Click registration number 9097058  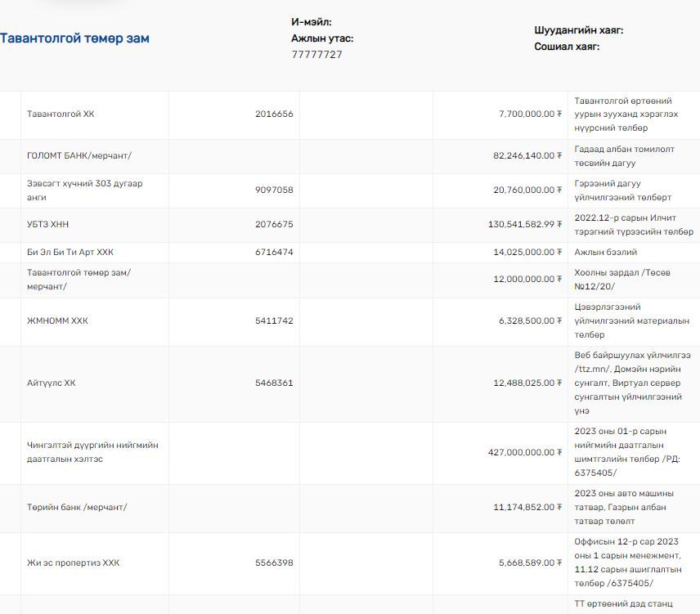[274, 190]
